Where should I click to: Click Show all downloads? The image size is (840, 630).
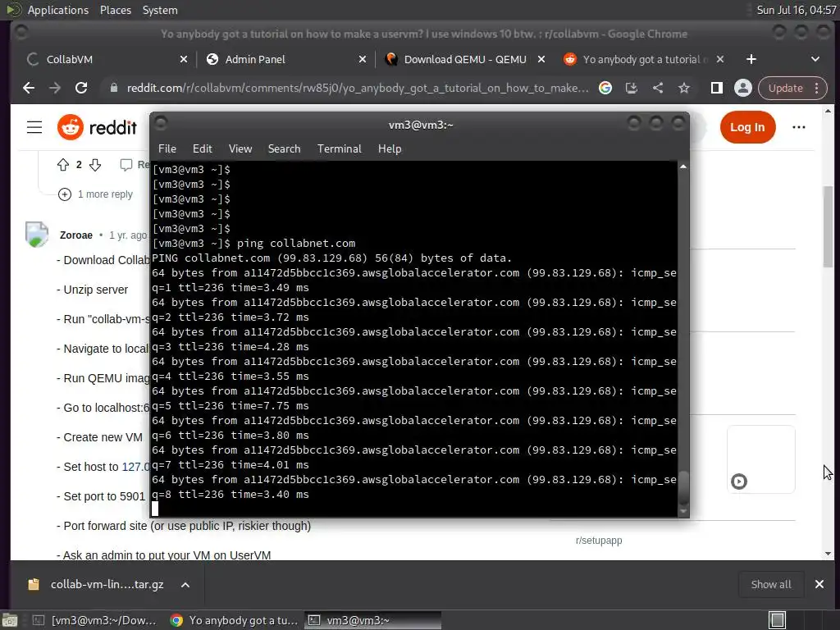(x=771, y=584)
